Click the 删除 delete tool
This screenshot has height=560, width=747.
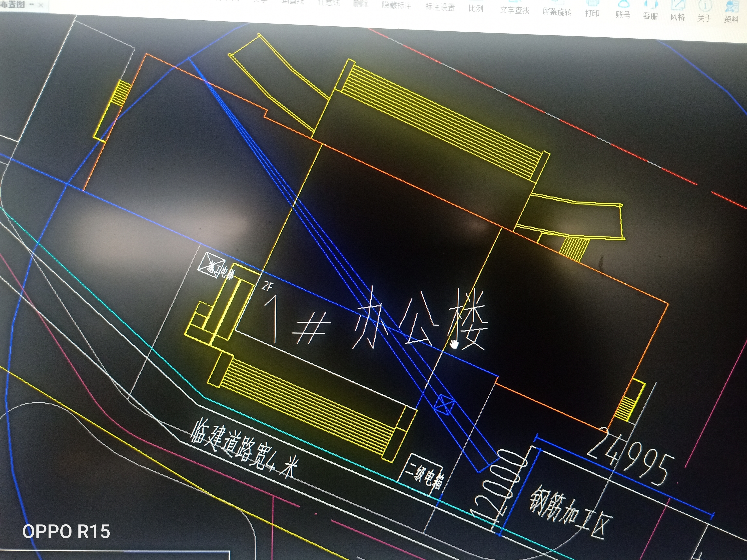[x=360, y=4]
